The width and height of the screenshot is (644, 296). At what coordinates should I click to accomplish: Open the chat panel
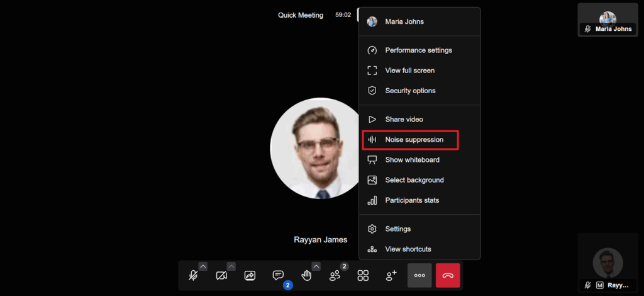[x=278, y=276]
